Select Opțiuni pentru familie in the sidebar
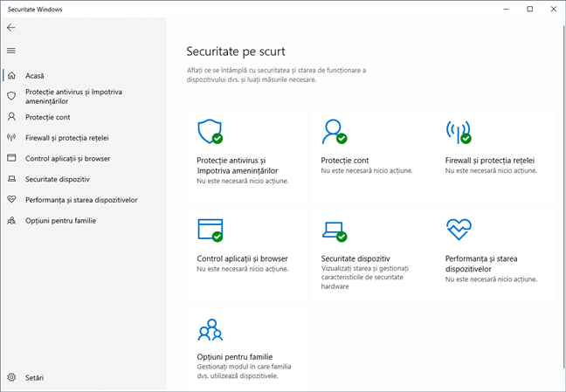The height and width of the screenshot is (392, 566). 60,221
